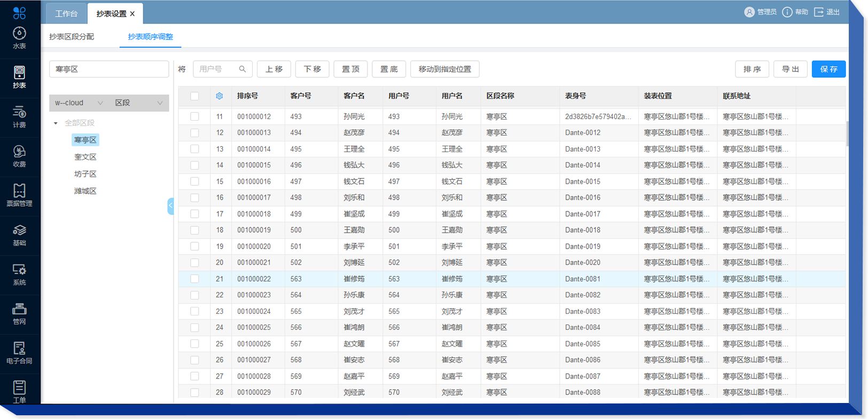Close the 抄表设置 tab
This screenshot has height=419, width=868.
click(132, 14)
